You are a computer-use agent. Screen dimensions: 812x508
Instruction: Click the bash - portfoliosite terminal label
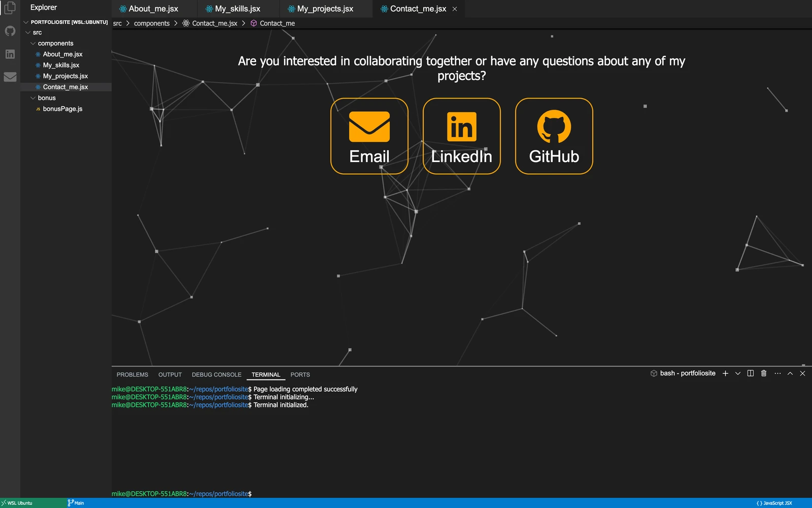[683, 373]
